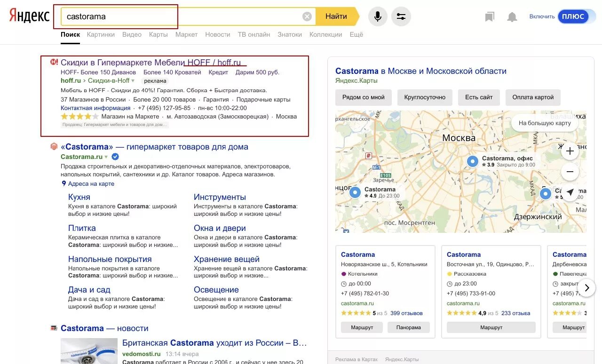
Task: Select Castorama marker rated 4.9 on map
Action: click(x=355, y=192)
